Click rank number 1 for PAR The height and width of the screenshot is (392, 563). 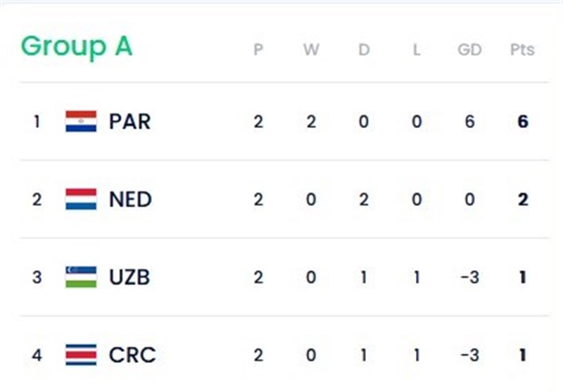(x=37, y=122)
